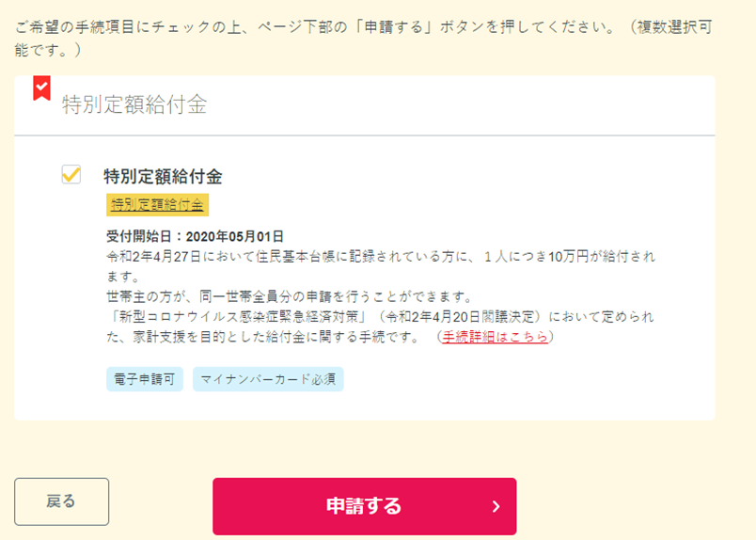Viewport: 756px width, 540px height.
Task: Click the red bookmark checkmark icon
Action: [x=41, y=87]
